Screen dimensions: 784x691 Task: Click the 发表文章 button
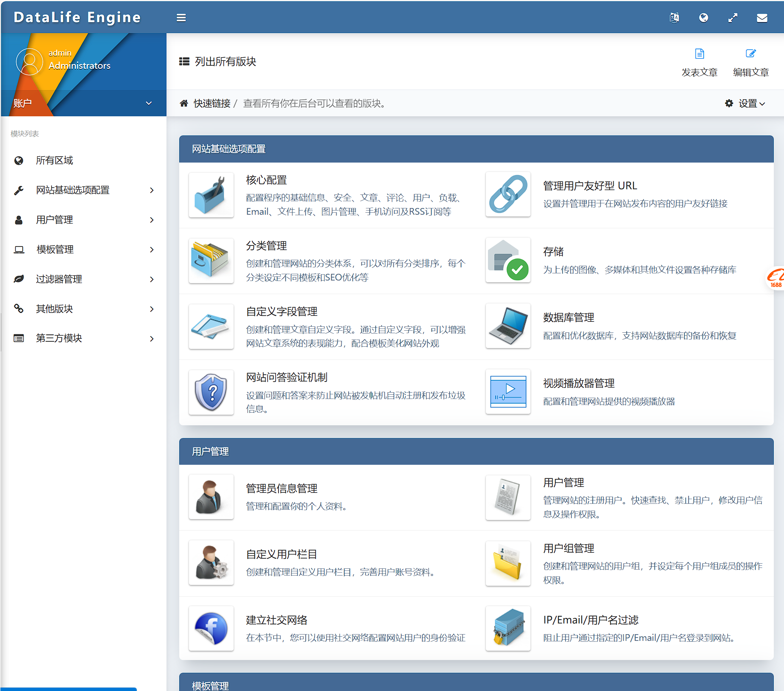point(699,62)
